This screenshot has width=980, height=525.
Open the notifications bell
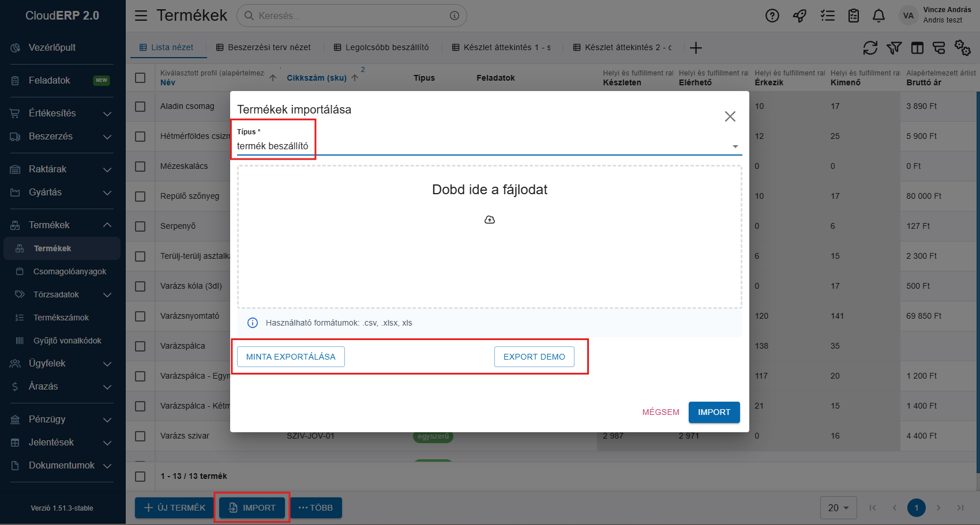878,16
